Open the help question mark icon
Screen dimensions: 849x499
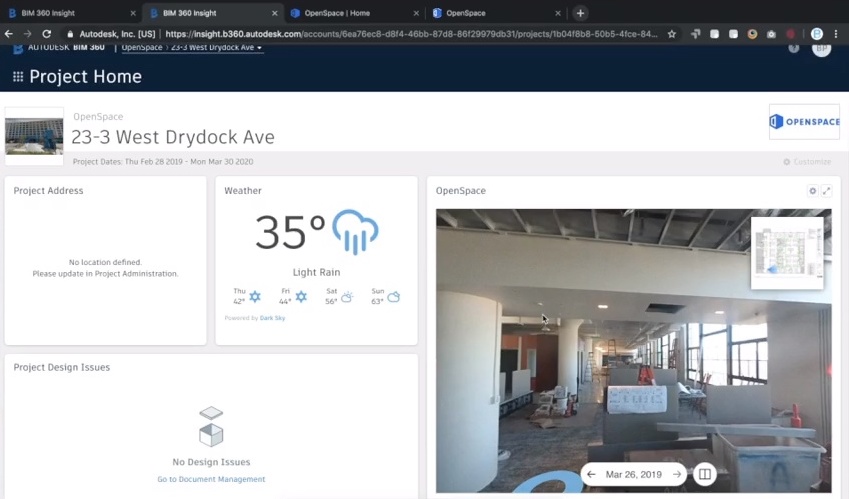[793, 47]
